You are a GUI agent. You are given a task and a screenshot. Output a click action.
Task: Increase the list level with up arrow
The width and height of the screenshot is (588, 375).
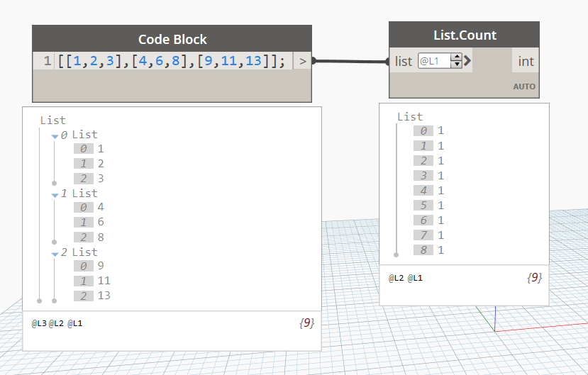tap(456, 57)
